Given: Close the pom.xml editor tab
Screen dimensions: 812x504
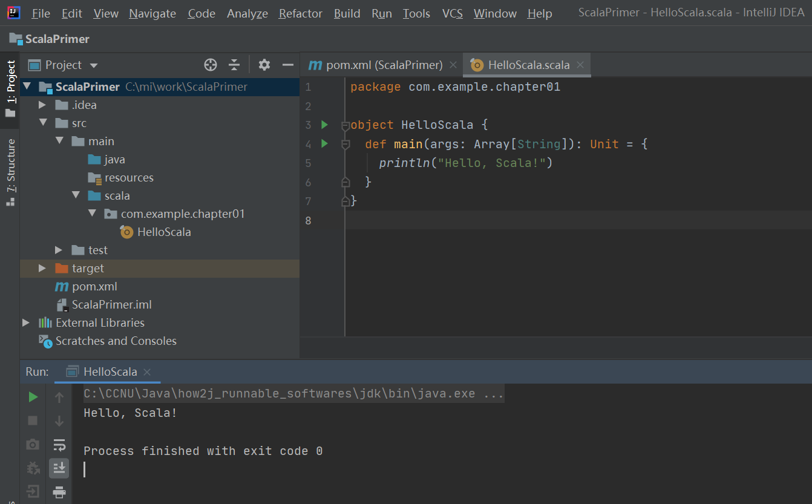Looking at the screenshot, I should tap(453, 65).
